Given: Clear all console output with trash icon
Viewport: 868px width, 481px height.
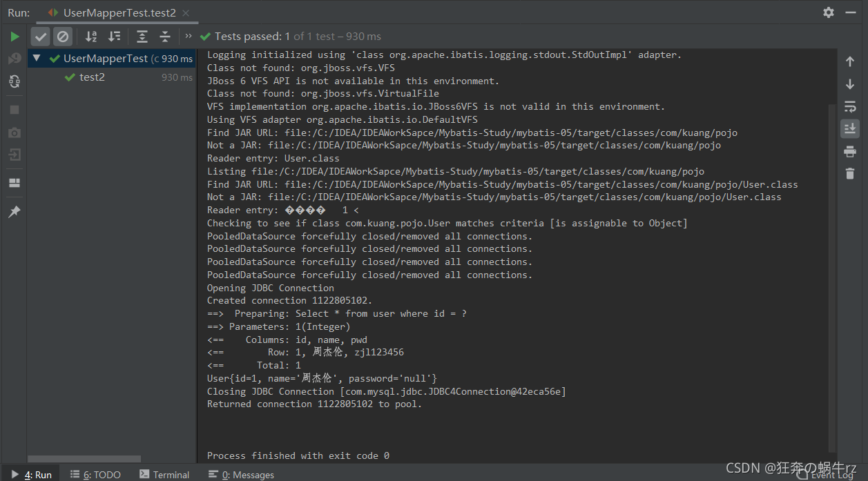Looking at the screenshot, I should pyautogui.click(x=850, y=173).
